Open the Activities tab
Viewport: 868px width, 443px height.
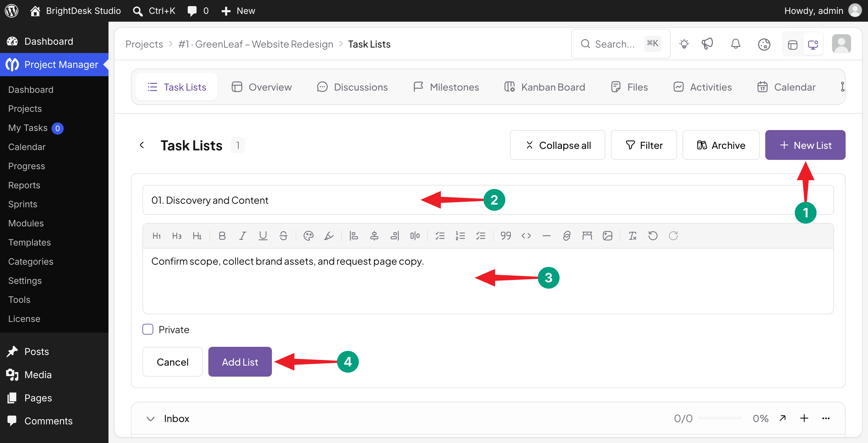click(702, 87)
